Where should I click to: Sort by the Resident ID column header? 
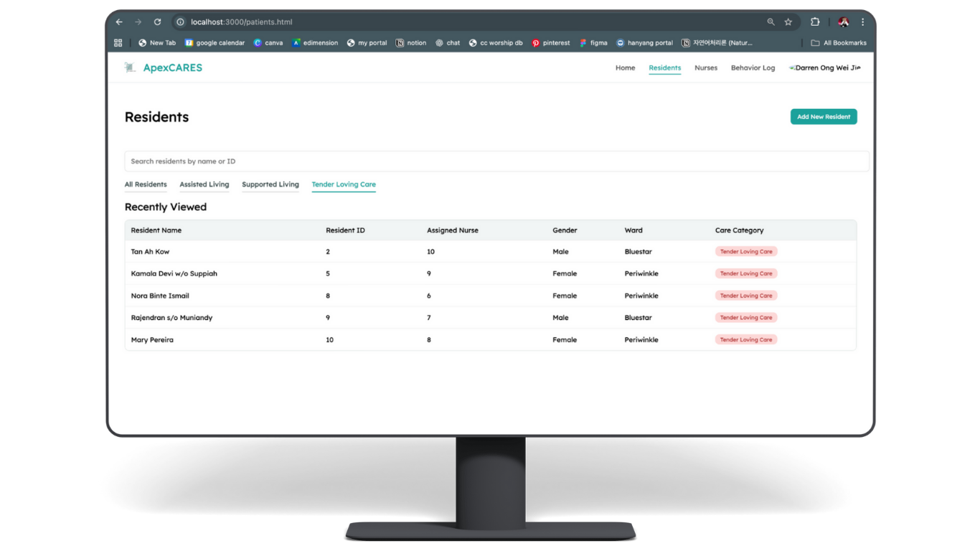[345, 230]
